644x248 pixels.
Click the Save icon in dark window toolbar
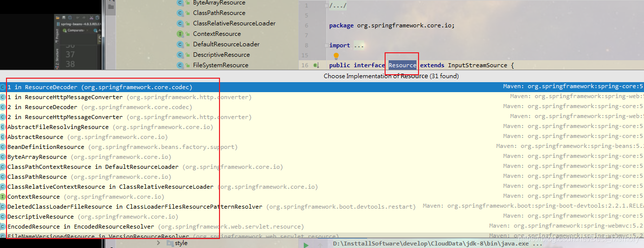64,18
